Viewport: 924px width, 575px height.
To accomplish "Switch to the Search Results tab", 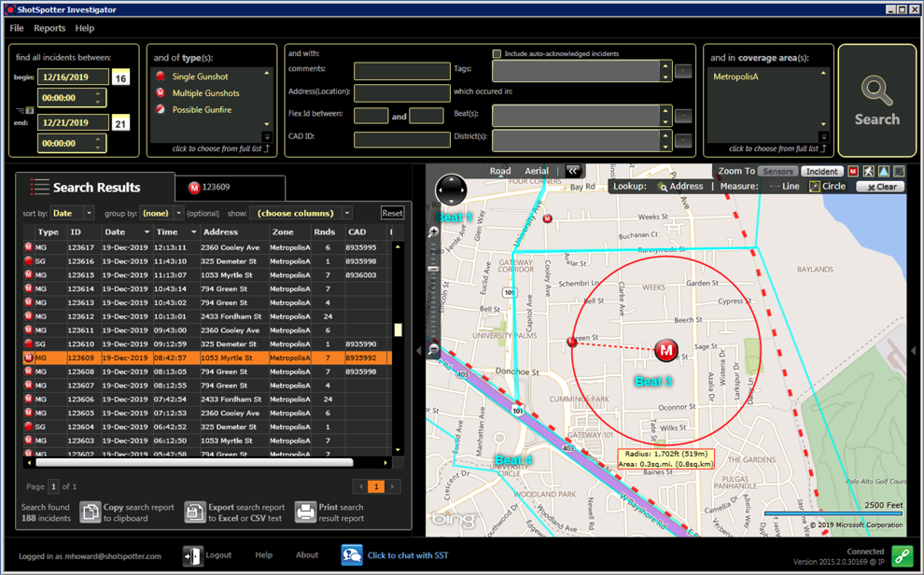I will click(x=95, y=188).
